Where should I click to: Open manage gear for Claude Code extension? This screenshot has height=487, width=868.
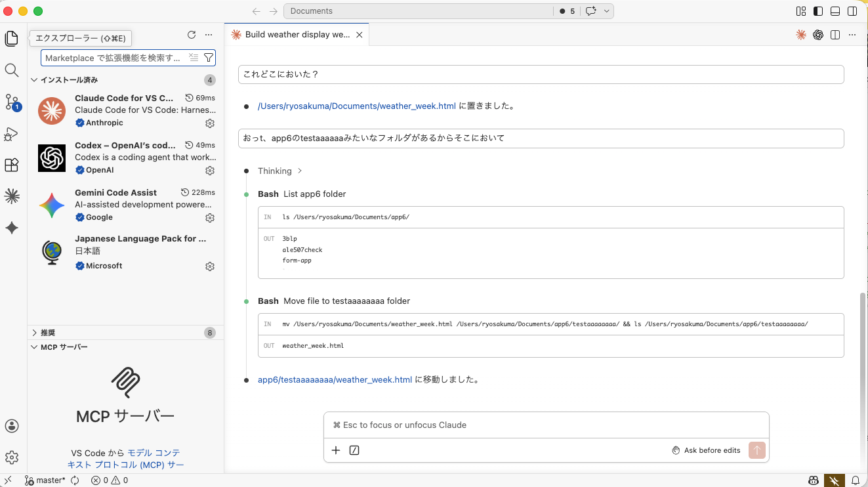tap(210, 123)
